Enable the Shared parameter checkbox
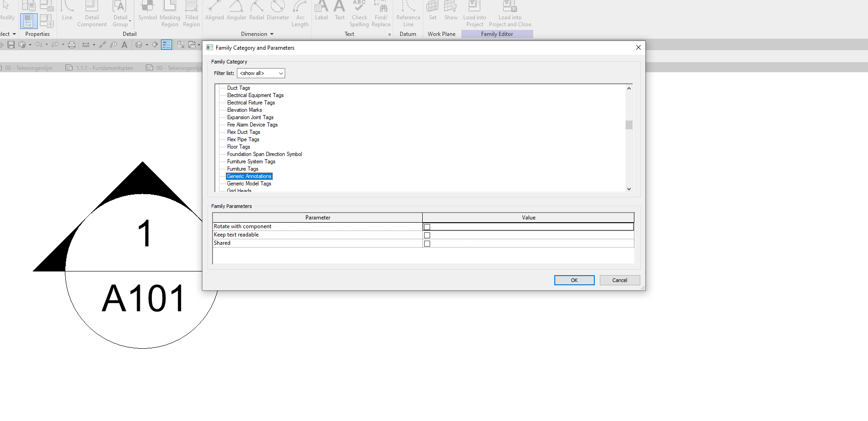This screenshot has width=868, height=421. [x=427, y=243]
